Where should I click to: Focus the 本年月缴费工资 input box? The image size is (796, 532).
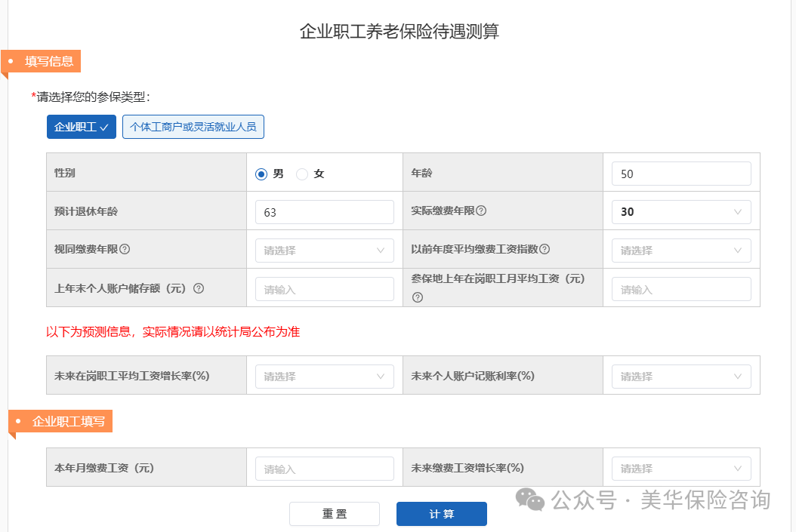click(324, 468)
